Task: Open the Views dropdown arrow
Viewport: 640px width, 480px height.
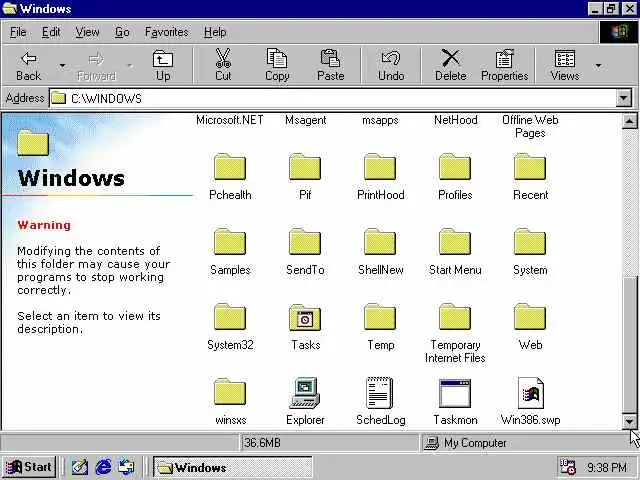Action: [x=598, y=65]
